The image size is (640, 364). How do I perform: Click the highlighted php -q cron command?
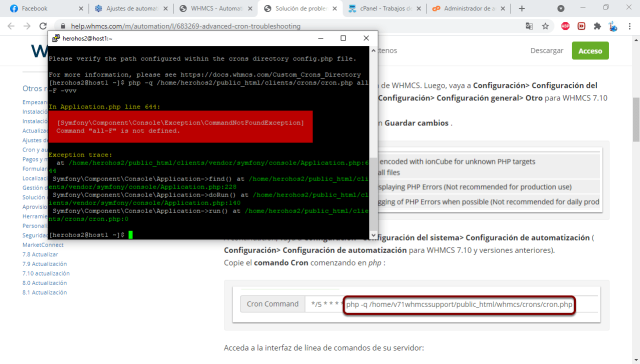pos(459,304)
